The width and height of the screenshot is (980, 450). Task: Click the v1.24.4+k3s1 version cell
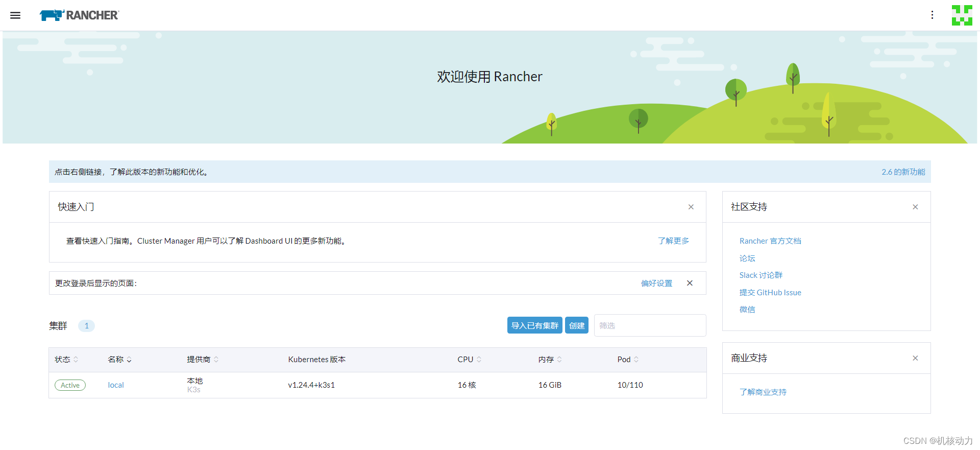click(311, 385)
